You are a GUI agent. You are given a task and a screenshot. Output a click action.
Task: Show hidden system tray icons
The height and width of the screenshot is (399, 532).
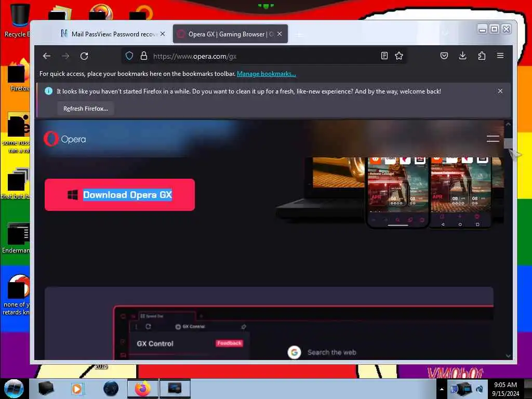click(x=442, y=389)
